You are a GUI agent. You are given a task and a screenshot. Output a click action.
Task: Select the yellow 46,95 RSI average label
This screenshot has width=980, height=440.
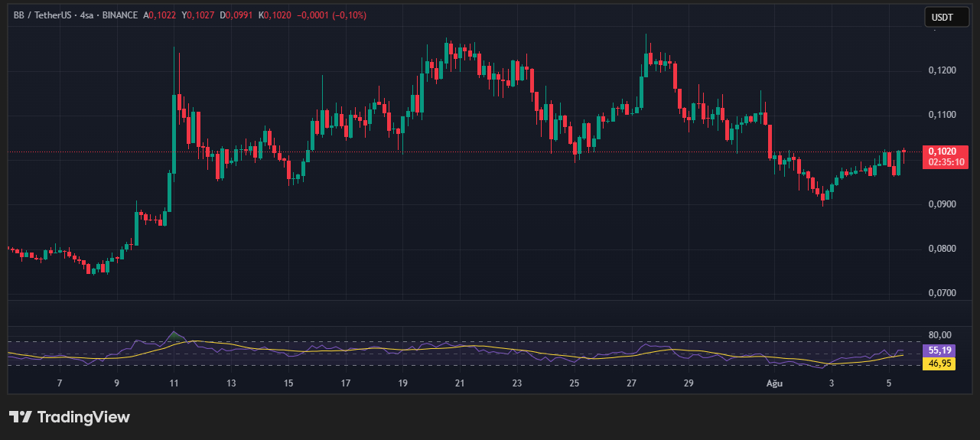[x=939, y=363]
